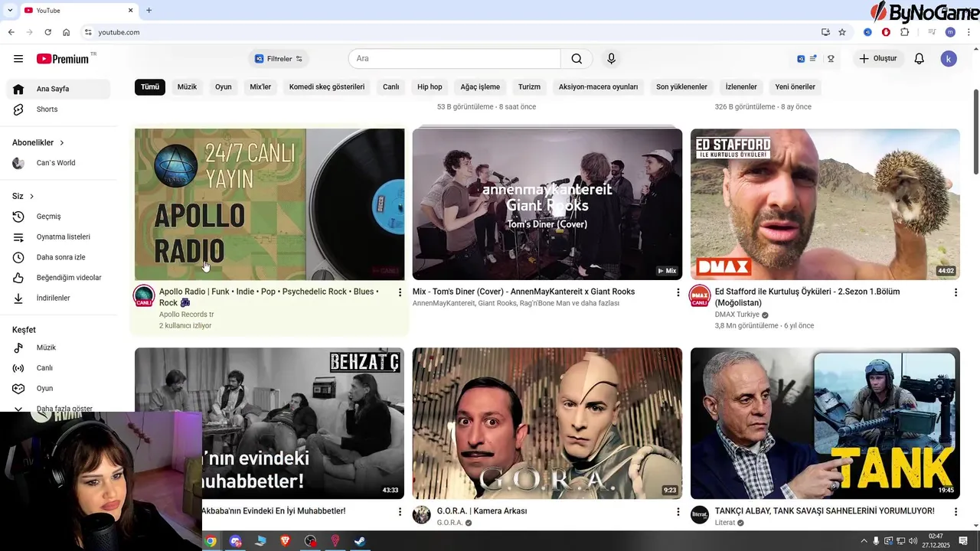Click the Oluştur create button
980x551 pixels.
877,59
